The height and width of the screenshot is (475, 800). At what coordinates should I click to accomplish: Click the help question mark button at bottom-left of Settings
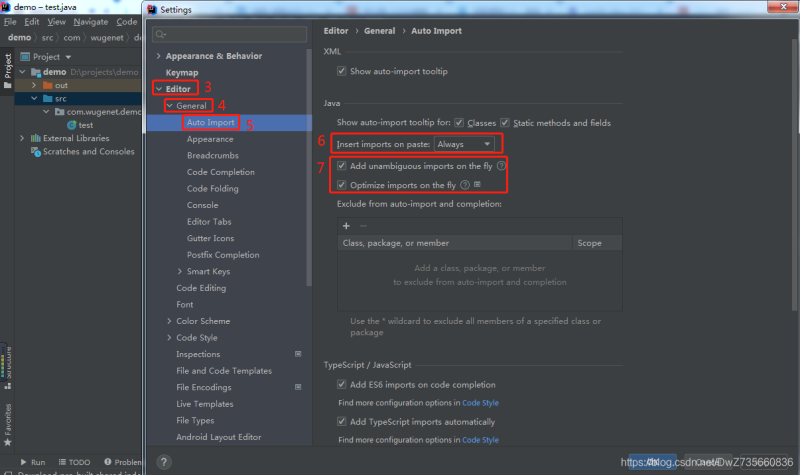164,462
